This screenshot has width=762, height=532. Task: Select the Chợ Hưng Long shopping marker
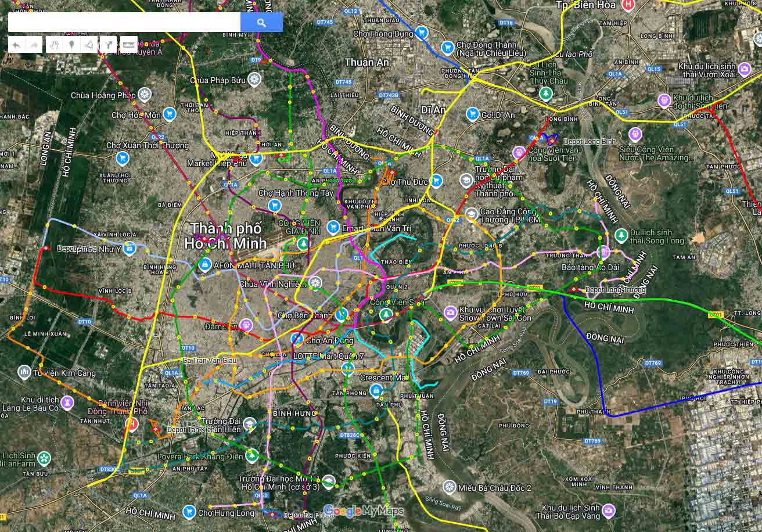pyautogui.click(x=189, y=512)
